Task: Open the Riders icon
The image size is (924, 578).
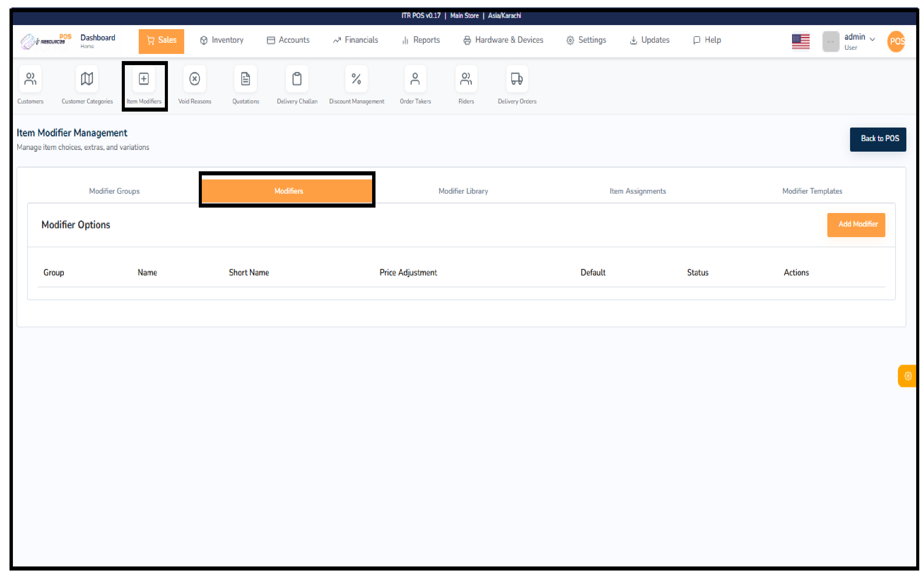Action: coord(466,79)
